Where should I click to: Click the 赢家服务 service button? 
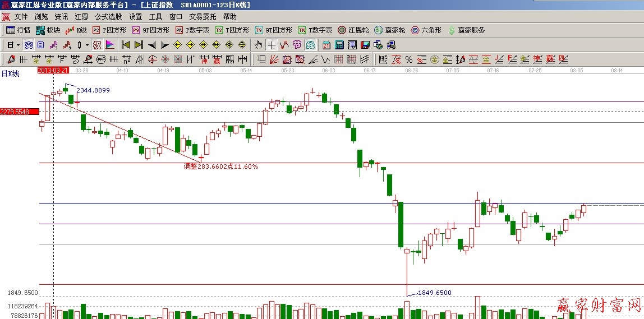click(x=466, y=30)
